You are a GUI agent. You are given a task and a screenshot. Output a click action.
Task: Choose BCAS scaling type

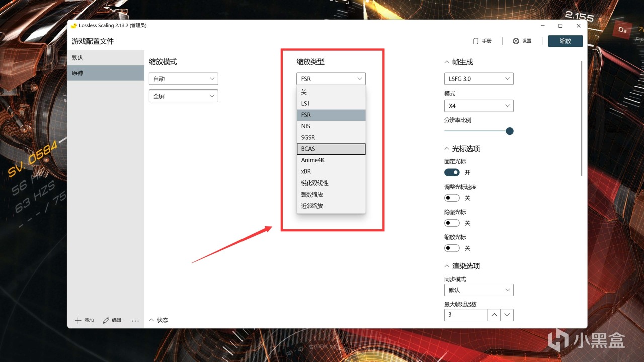(331, 149)
